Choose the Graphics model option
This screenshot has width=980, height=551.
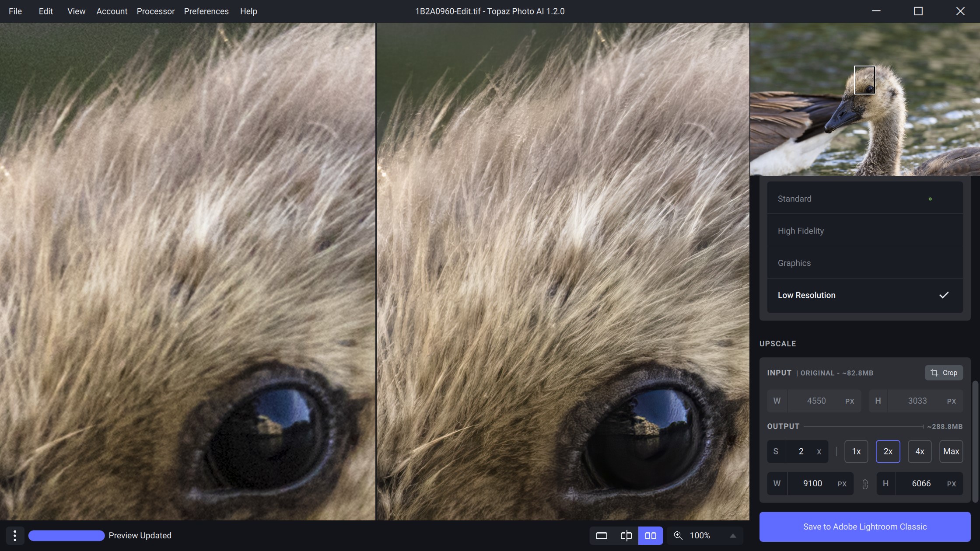pyautogui.click(x=794, y=262)
